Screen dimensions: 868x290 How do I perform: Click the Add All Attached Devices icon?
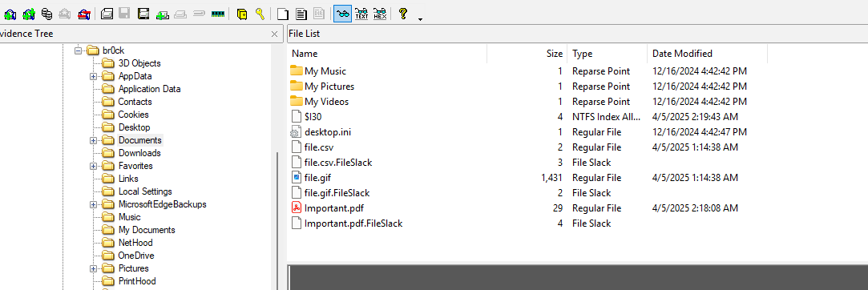pyautogui.click(x=29, y=14)
